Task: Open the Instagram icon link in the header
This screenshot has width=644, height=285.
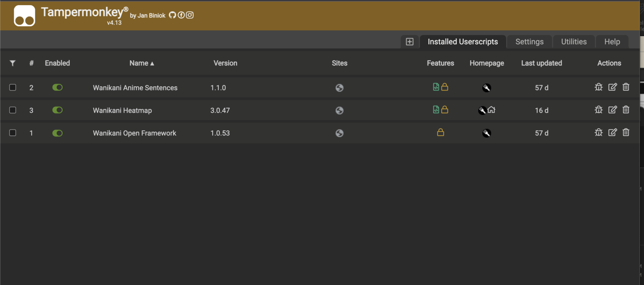Action: (x=190, y=15)
